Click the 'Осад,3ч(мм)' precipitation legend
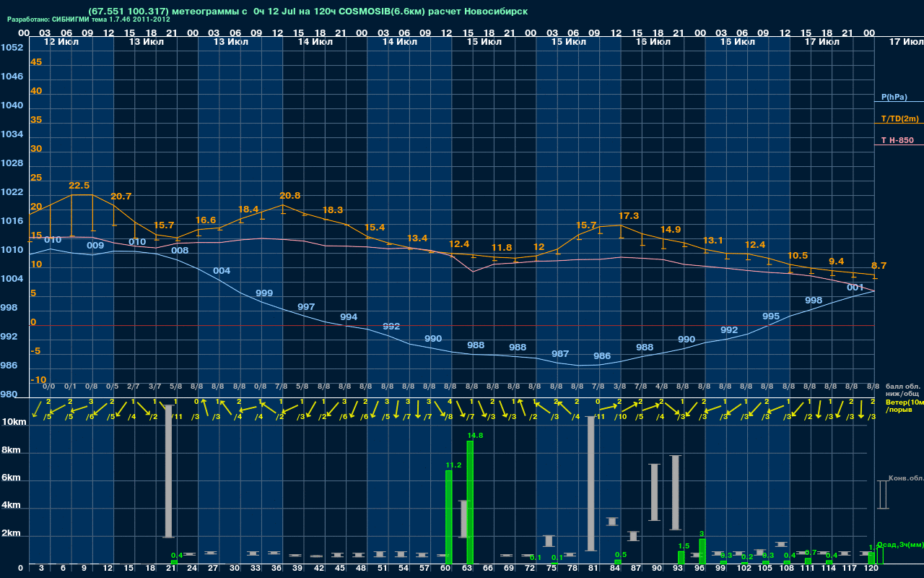 (899, 544)
